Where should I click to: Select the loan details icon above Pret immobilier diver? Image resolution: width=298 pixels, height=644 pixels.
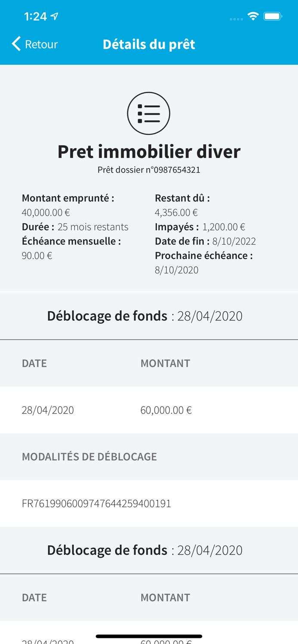click(x=148, y=113)
